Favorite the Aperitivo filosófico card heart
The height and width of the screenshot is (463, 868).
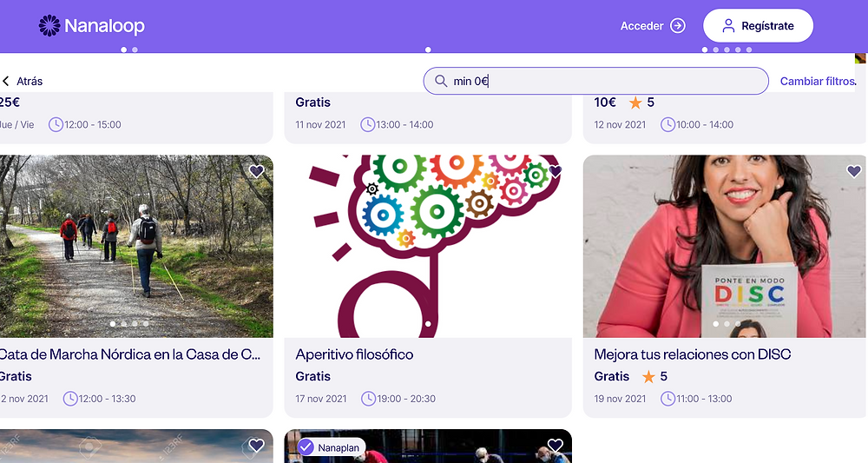tap(556, 171)
